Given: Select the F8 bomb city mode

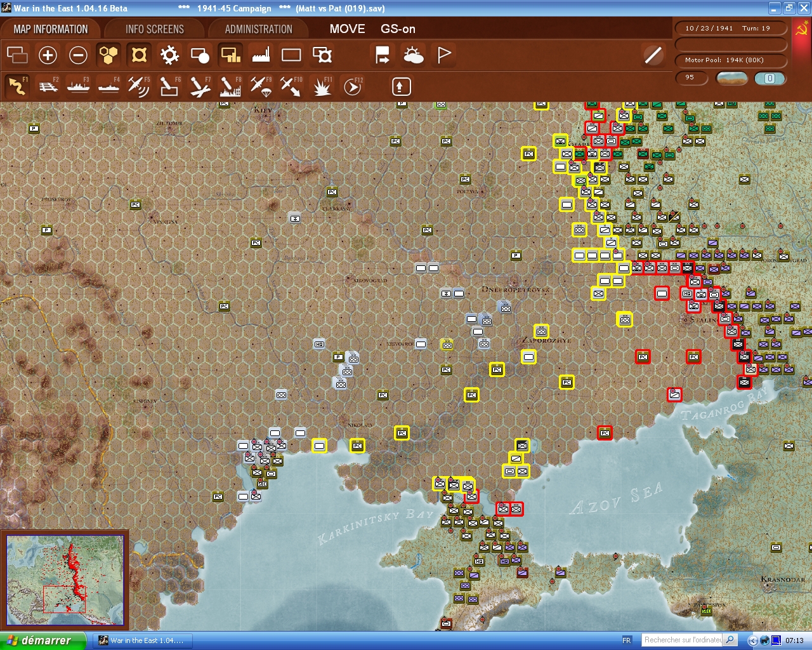Looking at the screenshot, I should coord(230,86).
